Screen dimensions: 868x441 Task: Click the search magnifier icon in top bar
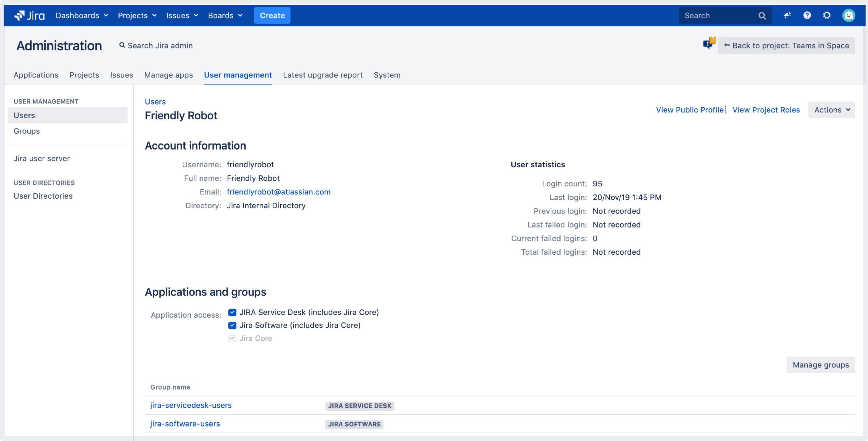[x=762, y=16]
